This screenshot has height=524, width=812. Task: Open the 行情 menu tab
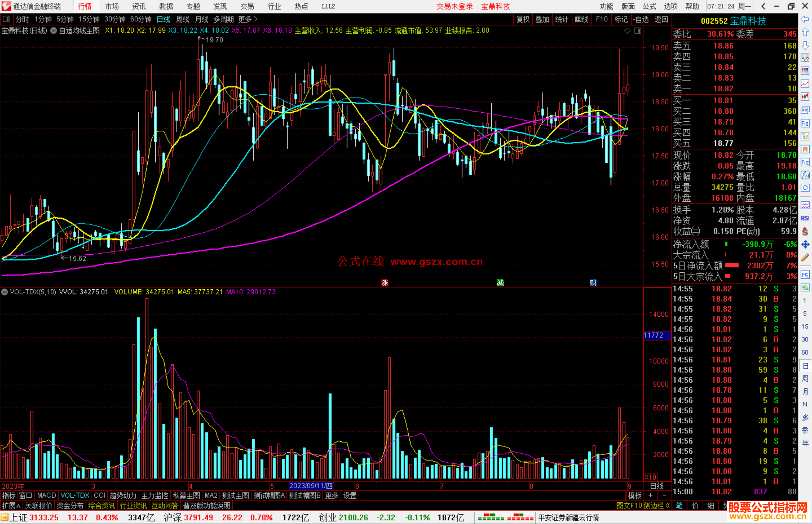point(85,6)
